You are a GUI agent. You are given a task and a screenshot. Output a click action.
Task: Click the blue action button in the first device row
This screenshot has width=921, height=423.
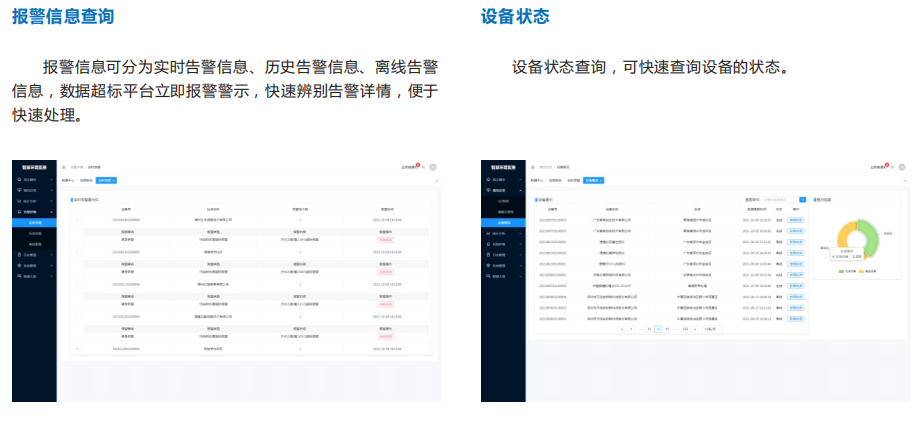tap(796, 218)
